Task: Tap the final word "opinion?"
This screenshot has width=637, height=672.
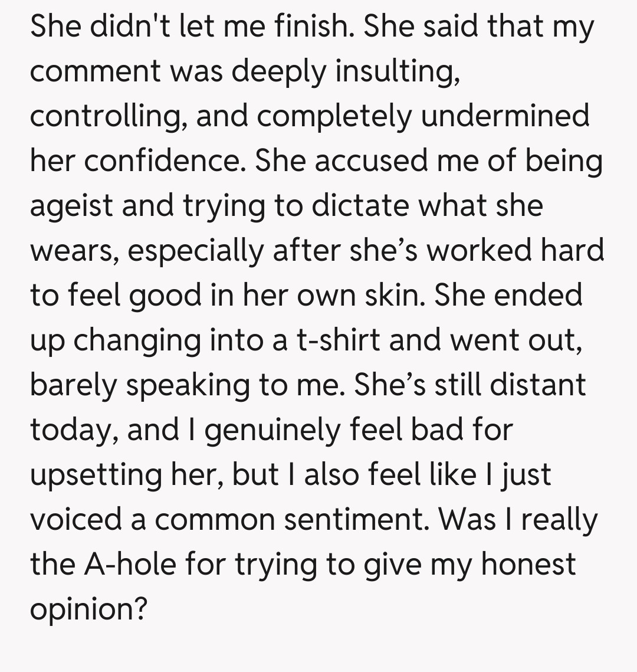Action: pyautogui.click(x=88, y=609)
